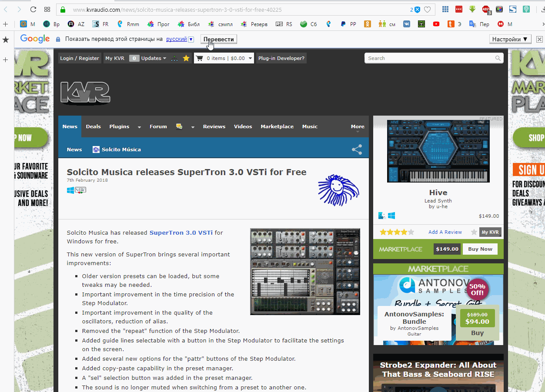Image resolution: width=545 pixels, height=392 pixels.
Task: Open the forum chat bubbles icon
Action: point(179,126)
